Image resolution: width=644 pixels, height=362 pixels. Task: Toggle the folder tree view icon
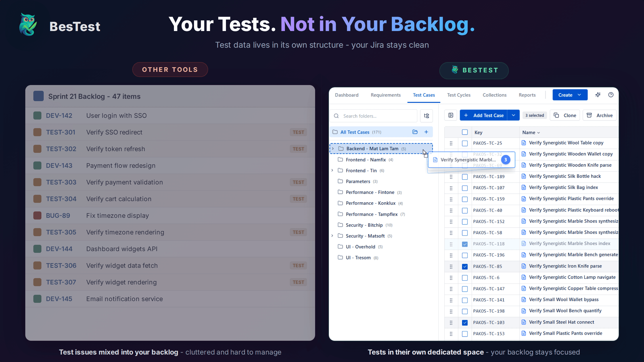tap(426, 116)
